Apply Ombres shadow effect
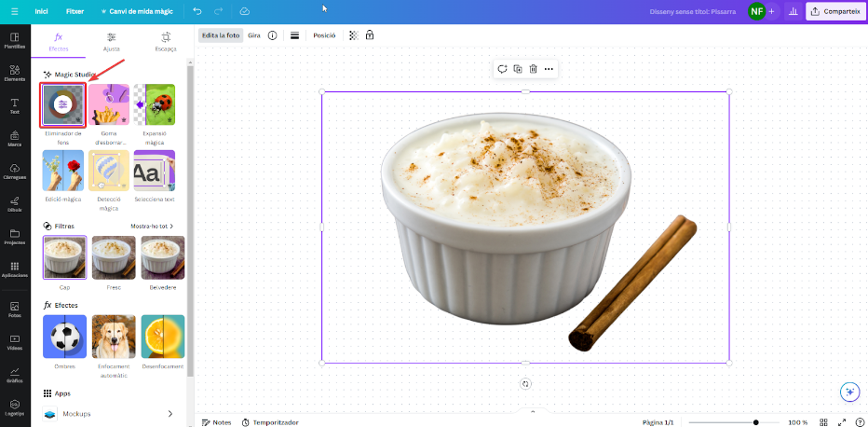This screenshot has height=427, width=868. [65, 337]
